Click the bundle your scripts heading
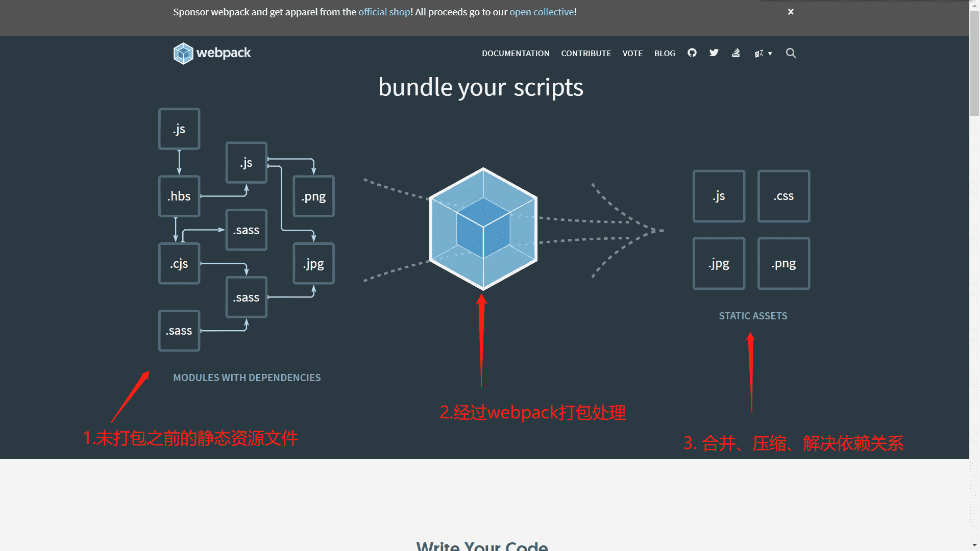Screen dimensions: 980x551 [x=481, y=87]
